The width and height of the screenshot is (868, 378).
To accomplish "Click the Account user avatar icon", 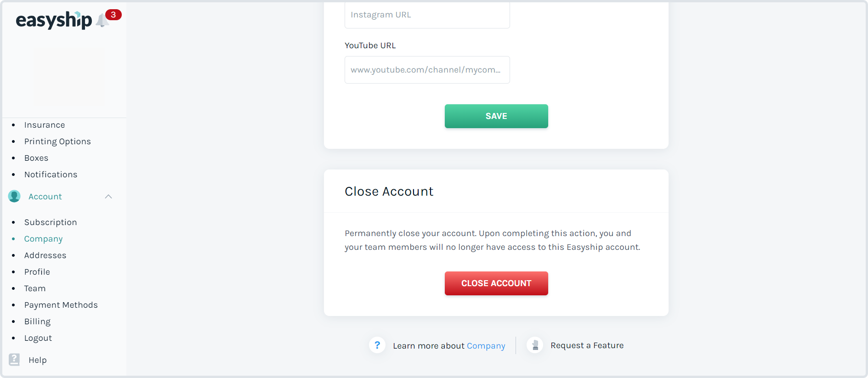I will 14,197.
